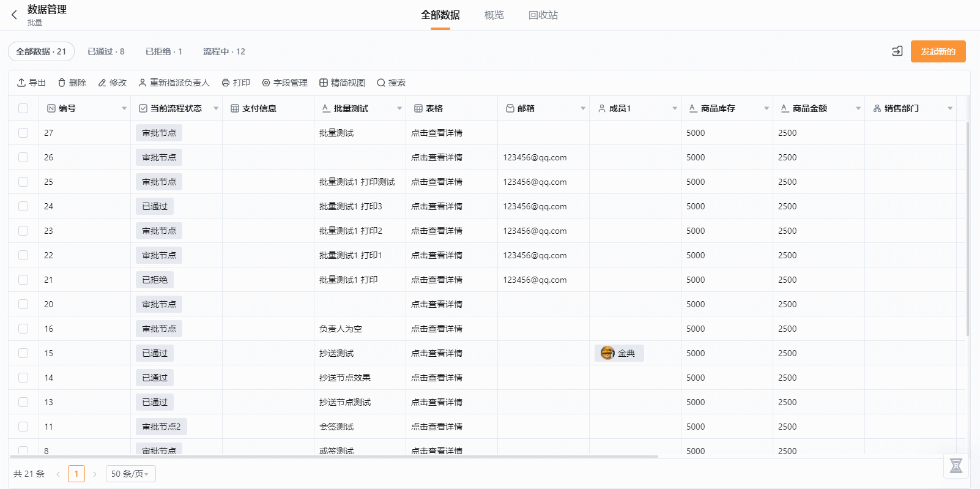Select the checkbox for row 26
Image resolution: width=980 pixels, height=489 pixels.
click(23, 157)
